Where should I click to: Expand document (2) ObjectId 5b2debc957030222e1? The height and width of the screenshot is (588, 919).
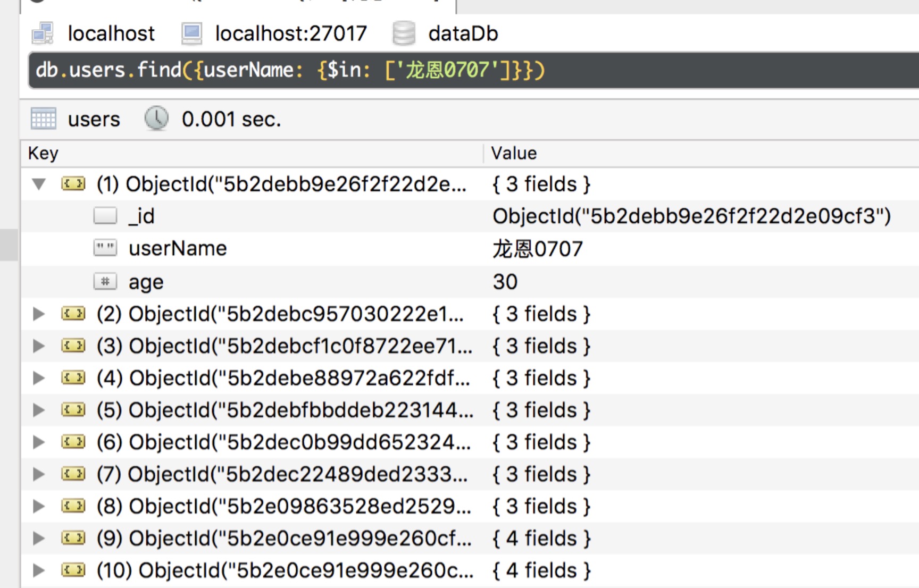click(x=39, y=314)
